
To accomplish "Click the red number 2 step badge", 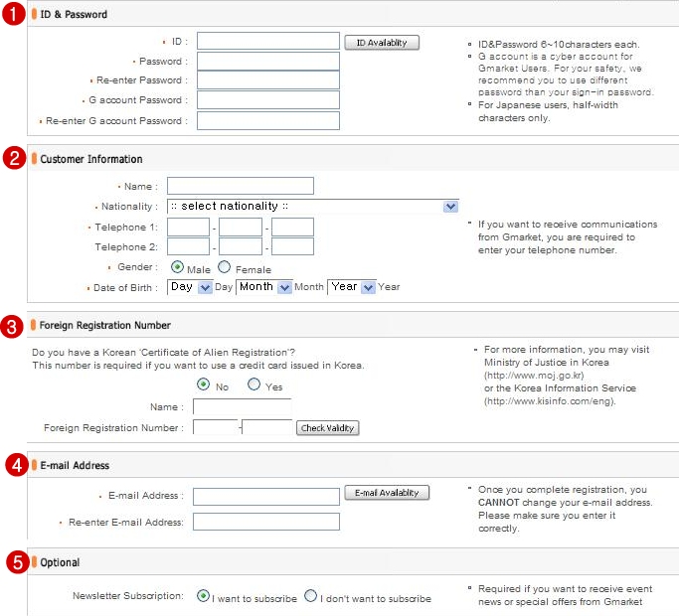I will (14, 158).
